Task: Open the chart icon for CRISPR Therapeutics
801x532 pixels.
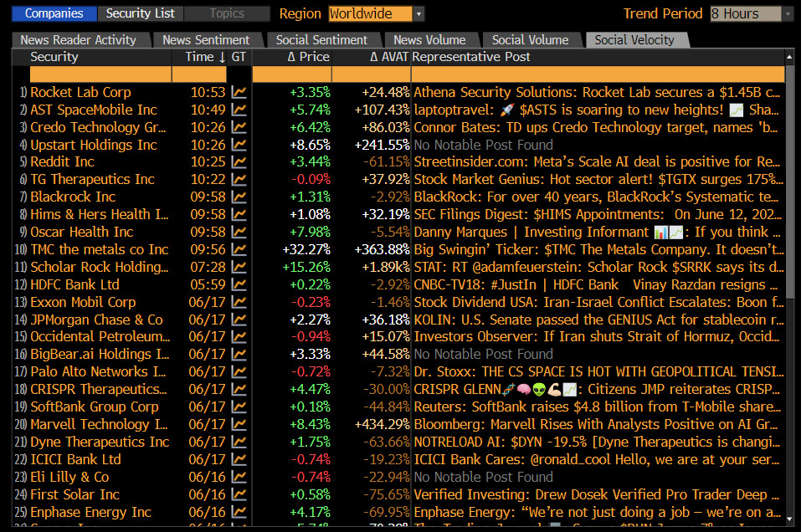Action: pyautogui.click(x=239, y=389)
